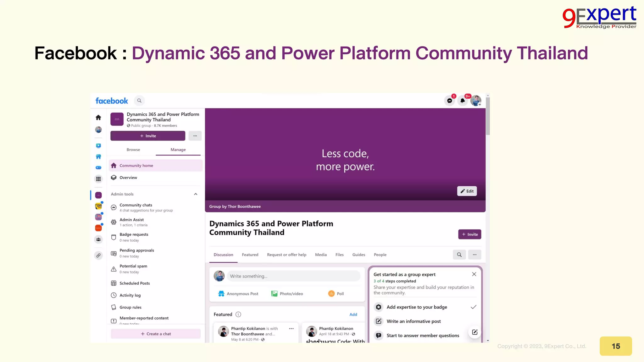Select the Guides tab
Screen dimensions: 644x362
[358, 255]
